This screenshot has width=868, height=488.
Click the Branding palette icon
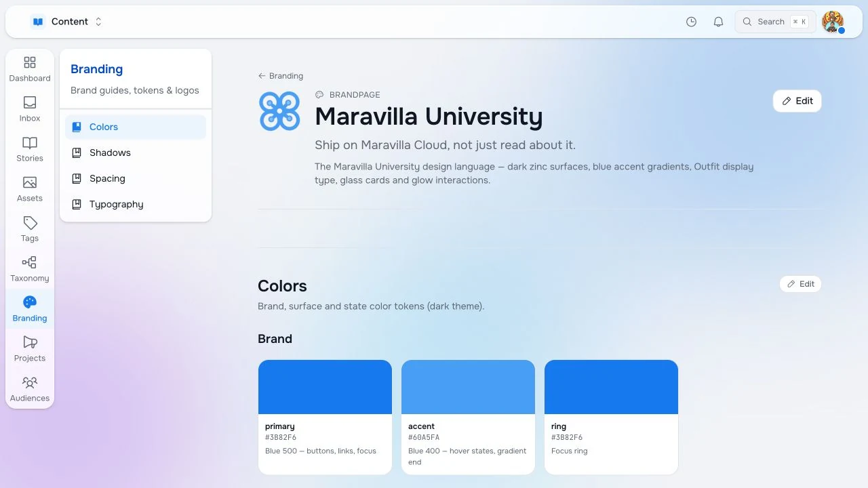coord(30,302)
